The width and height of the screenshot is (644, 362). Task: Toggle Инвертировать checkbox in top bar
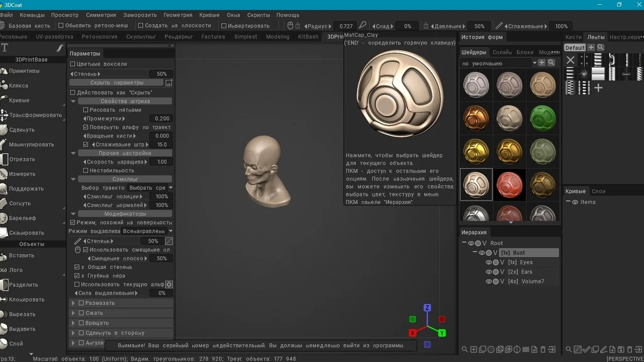point(224,26)
